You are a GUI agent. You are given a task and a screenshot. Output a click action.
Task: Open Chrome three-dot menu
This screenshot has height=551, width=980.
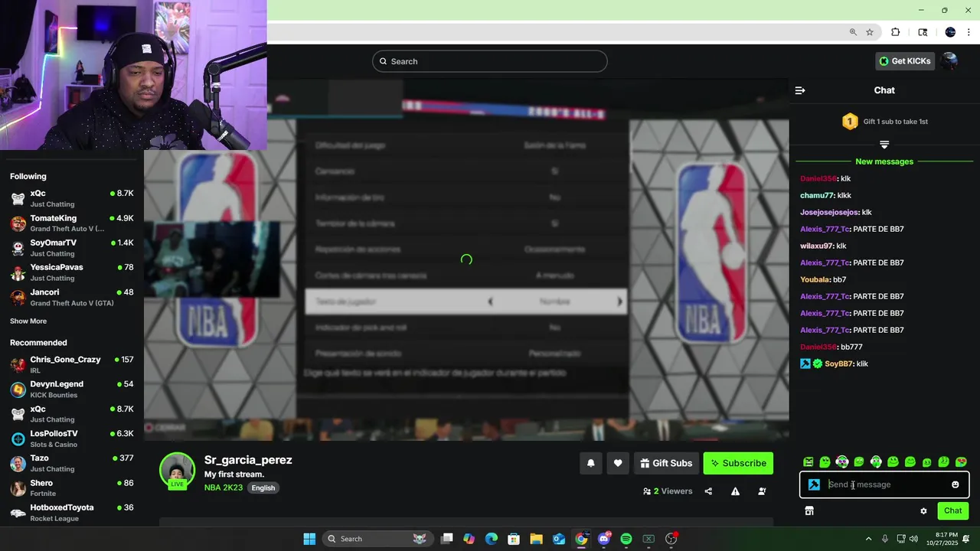[x=969, y=32]
